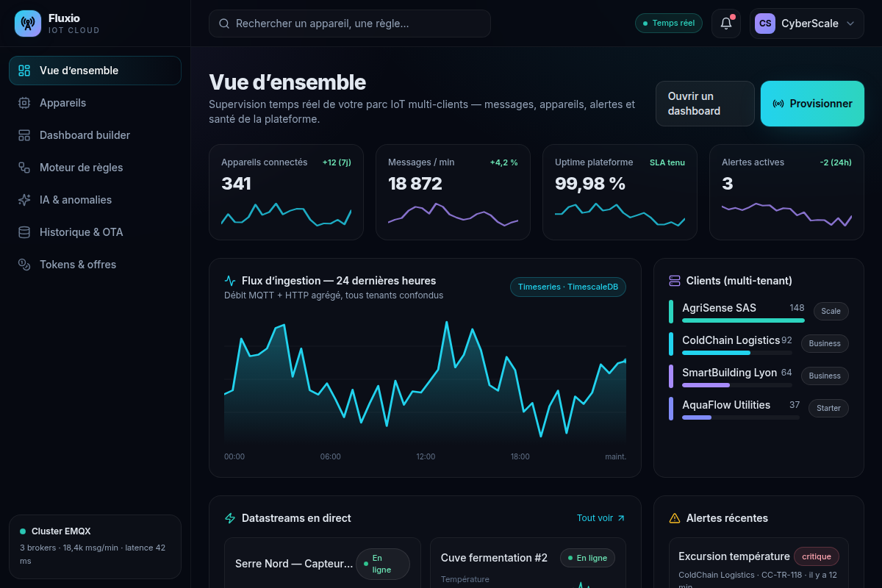The width and height of the screenshot is (882, 588).
Task: Open notifications bell icon
Action: point(726,24)
